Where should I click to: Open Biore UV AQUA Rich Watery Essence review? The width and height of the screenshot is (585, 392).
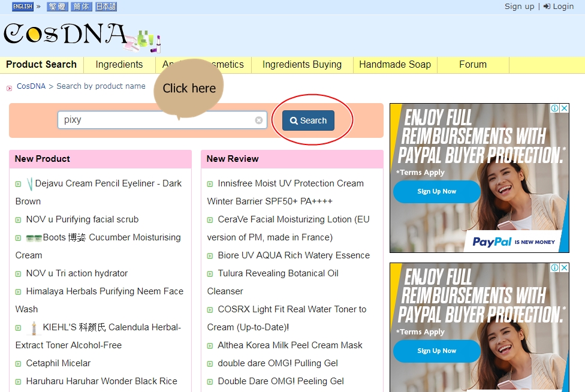point(294,255)
